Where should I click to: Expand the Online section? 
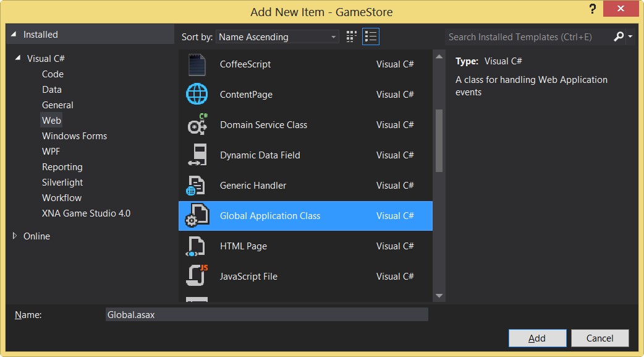(15, 236)
